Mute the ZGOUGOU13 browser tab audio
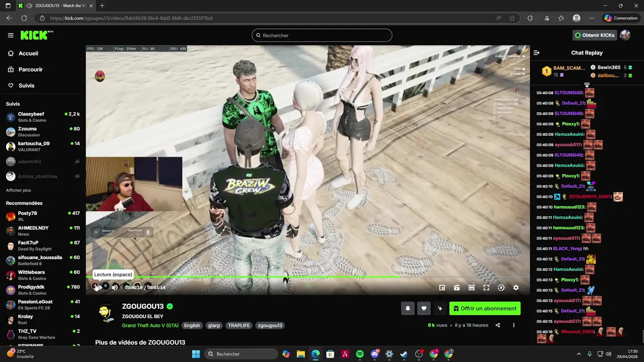The width and height of the screenshot is (644, 362). tap(29, 6)
